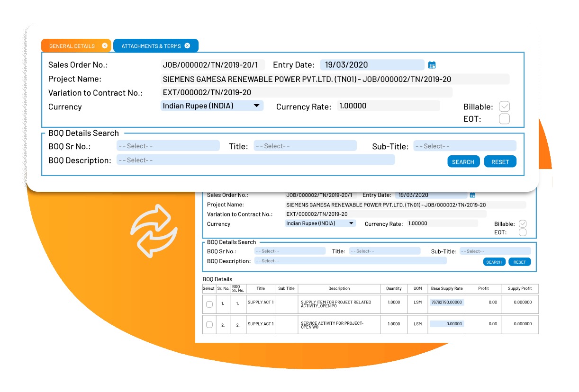Open the BOQ Sr No. select dropdown
The image size is (579, 392).
coord(168,145)
